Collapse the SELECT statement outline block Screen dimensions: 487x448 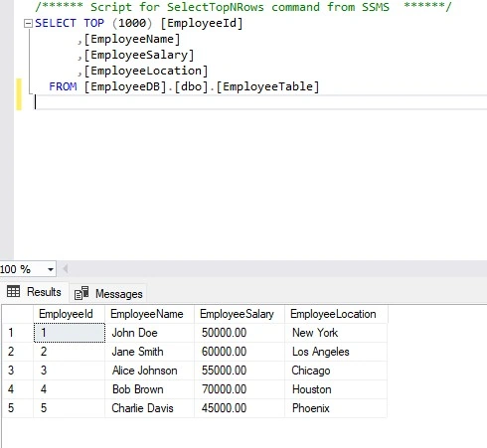(28, 23)
